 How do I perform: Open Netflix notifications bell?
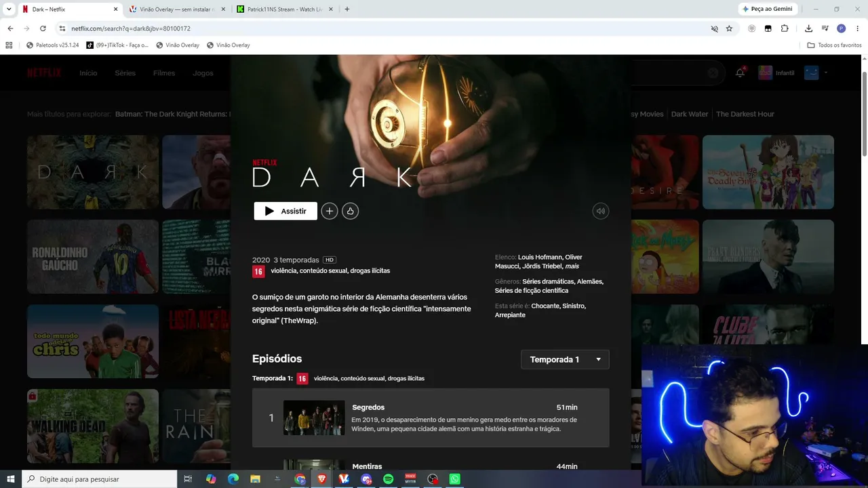(740, 73)
